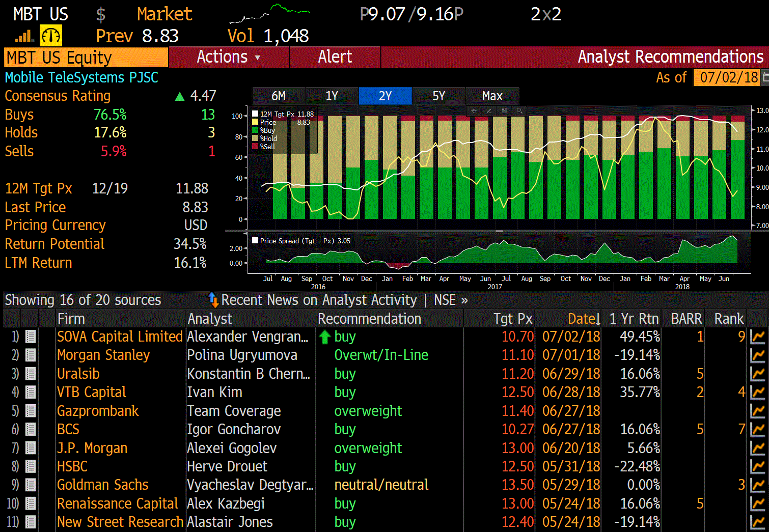This screenshot has width=769, height=532.
Task: Click the orange signal bars icon
Action: pyautogui.click(x=24, y=36)
